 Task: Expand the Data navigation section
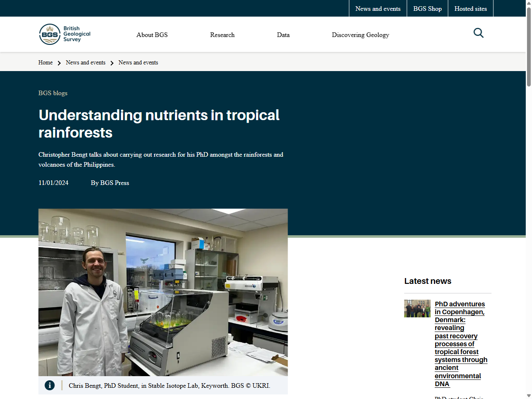point(283,35)
